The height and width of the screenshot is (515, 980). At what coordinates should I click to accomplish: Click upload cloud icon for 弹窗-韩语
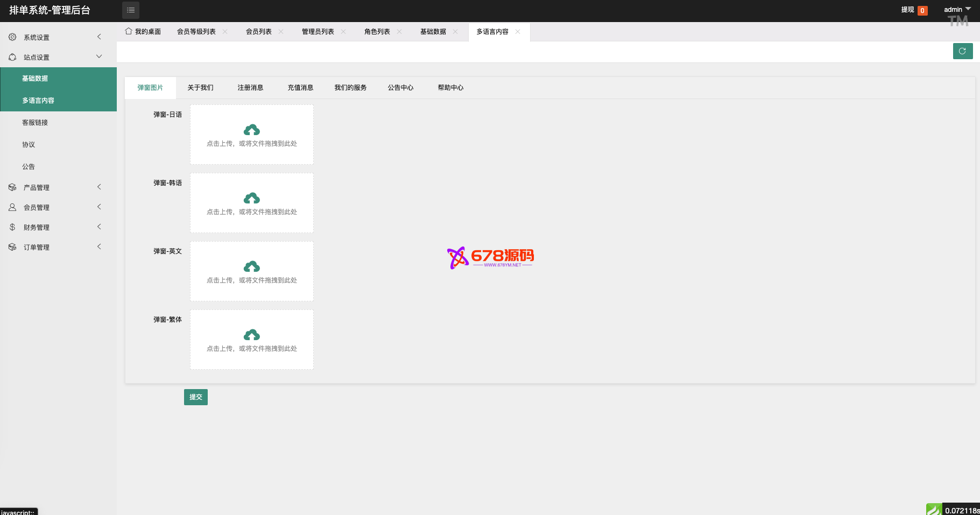point(252,199)
